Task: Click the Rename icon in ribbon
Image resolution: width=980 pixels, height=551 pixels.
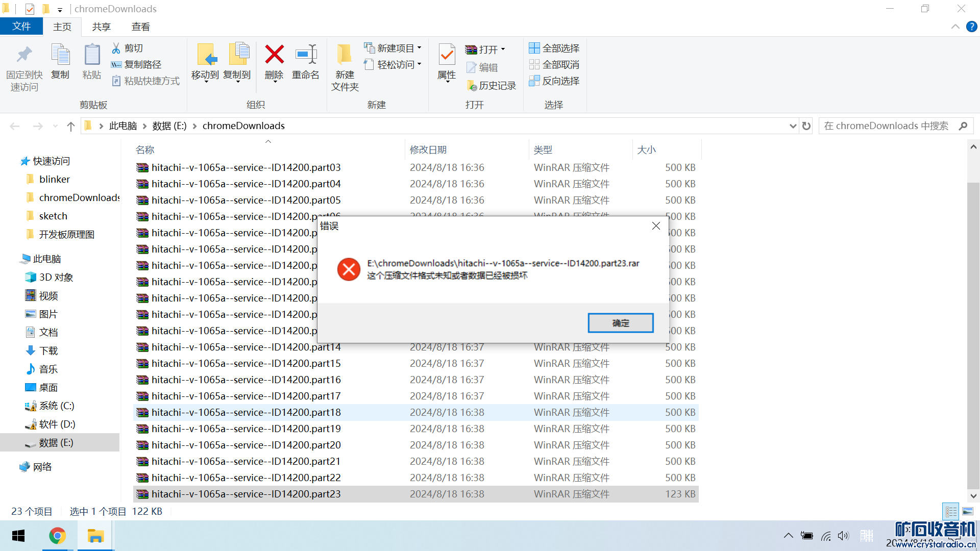Action: 306,55
